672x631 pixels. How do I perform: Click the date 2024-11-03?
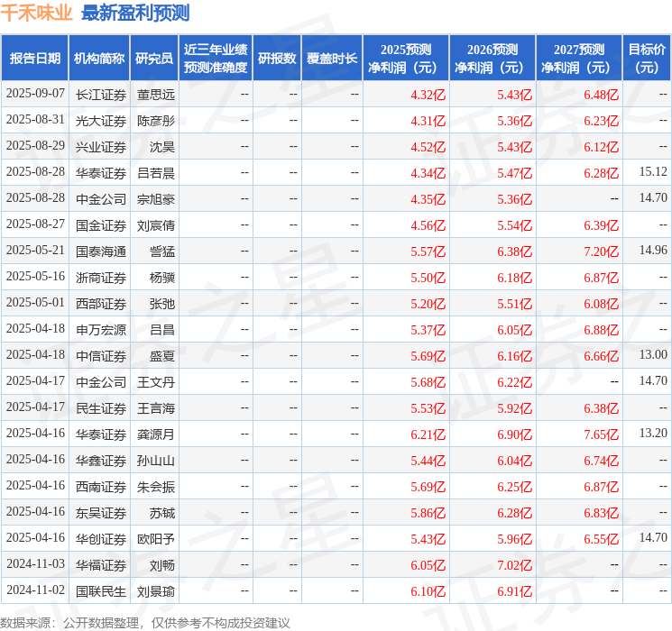click(35, 563)
